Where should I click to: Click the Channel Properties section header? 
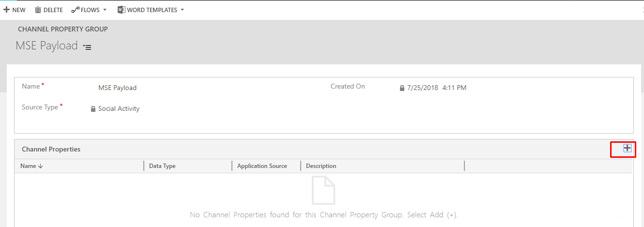pyautogui.click(x=51, y=149)
